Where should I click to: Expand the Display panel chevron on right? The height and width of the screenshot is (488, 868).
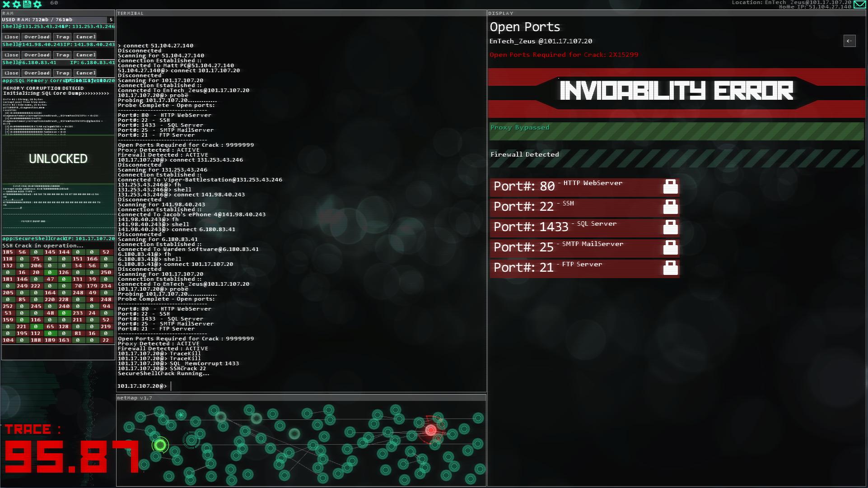(849, 41)
